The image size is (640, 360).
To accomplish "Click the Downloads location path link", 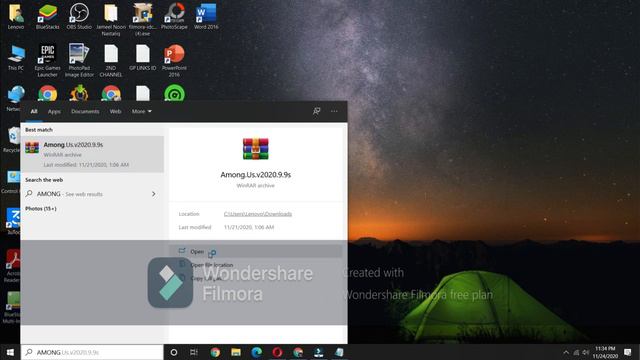I will coord(258,214).
